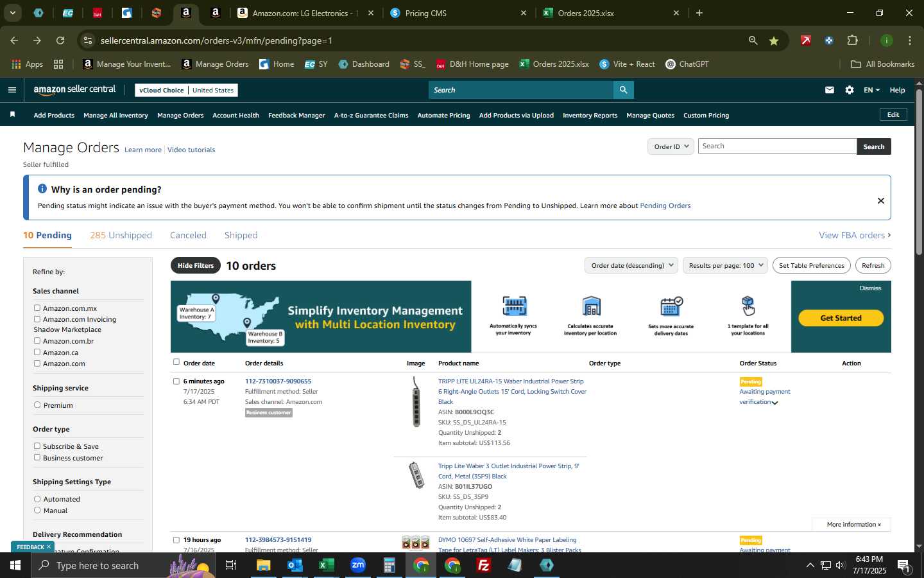Tick the checkbox for order 112-7310037-9090655
The width and height of the screenshot is (924, 578).
pos(176,381)
